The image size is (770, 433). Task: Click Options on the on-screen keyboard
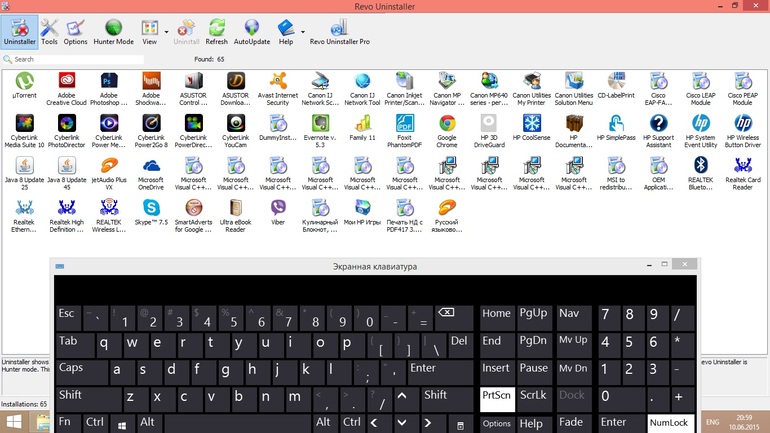click(x=497, y=423)
